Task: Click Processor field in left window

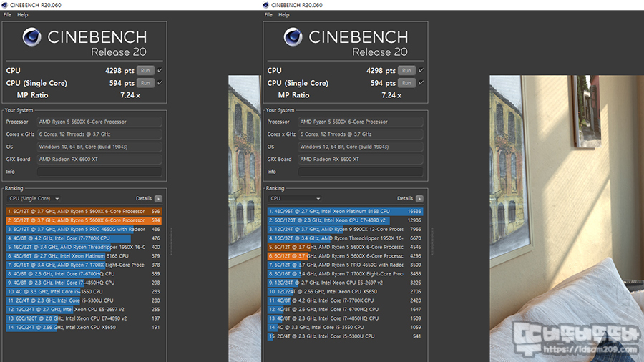Action: point(99,122)
